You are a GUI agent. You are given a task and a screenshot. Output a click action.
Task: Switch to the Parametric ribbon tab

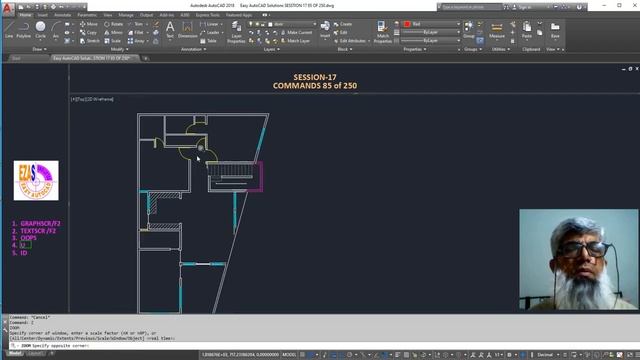(x=87, y=15)
